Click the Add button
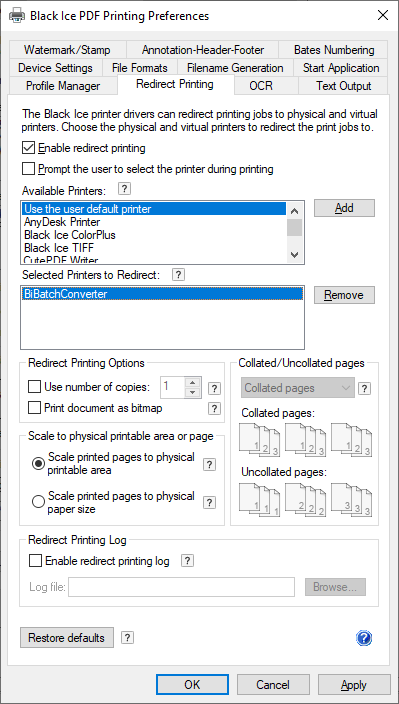Image resolution: width=399 pixels, height=704 pixels. (x=344, y=208)
